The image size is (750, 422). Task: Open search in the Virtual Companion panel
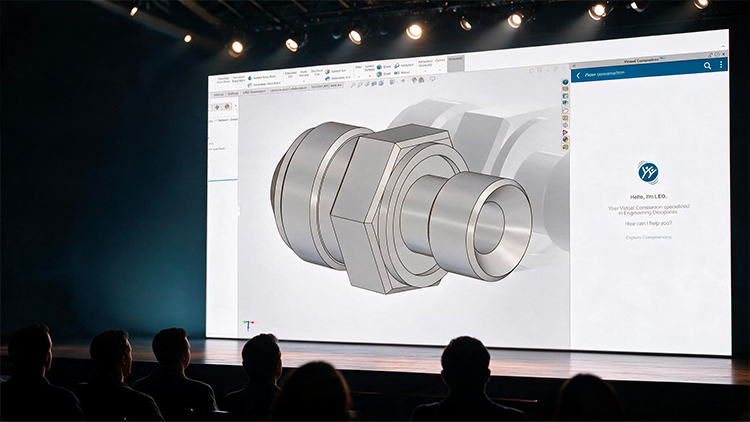707,66
